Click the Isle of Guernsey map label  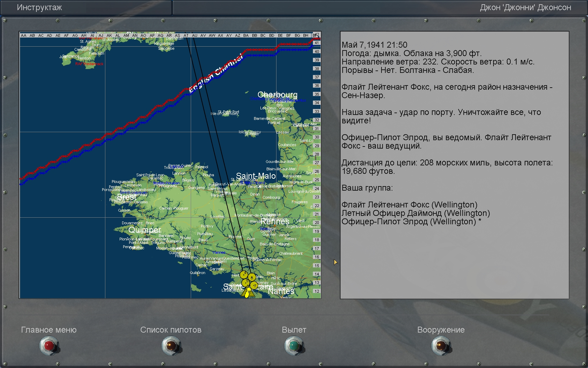pyautogui.click(x=224, y=114)
